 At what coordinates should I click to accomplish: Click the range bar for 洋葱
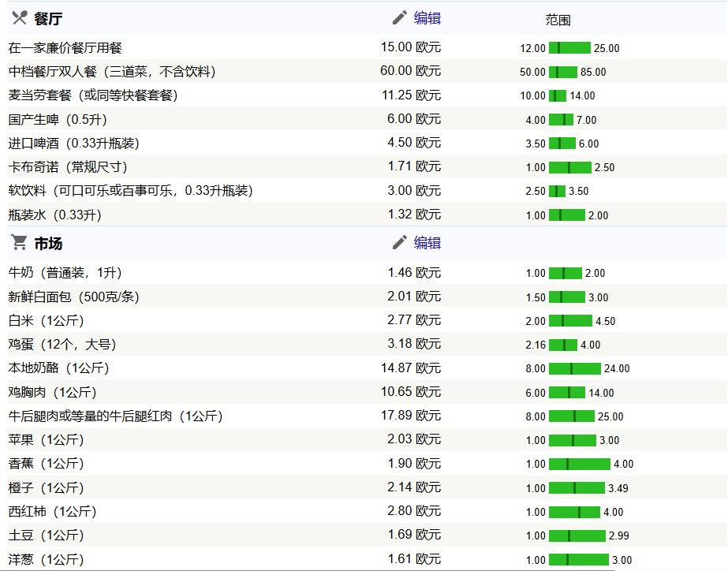[578, 560]
